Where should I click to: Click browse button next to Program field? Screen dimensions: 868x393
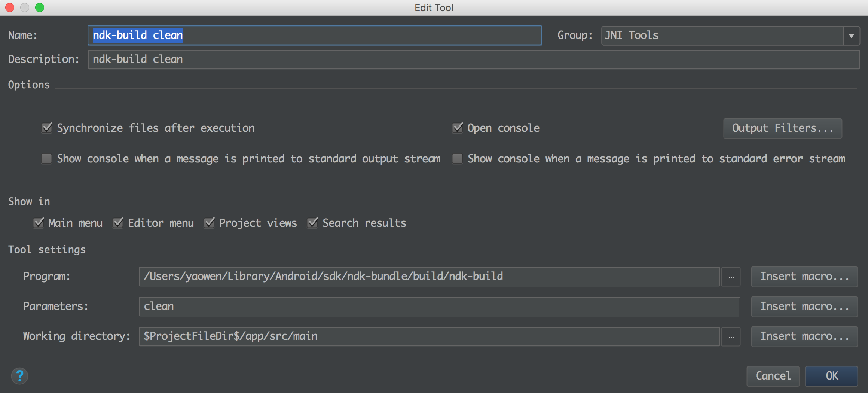(731, 277)
